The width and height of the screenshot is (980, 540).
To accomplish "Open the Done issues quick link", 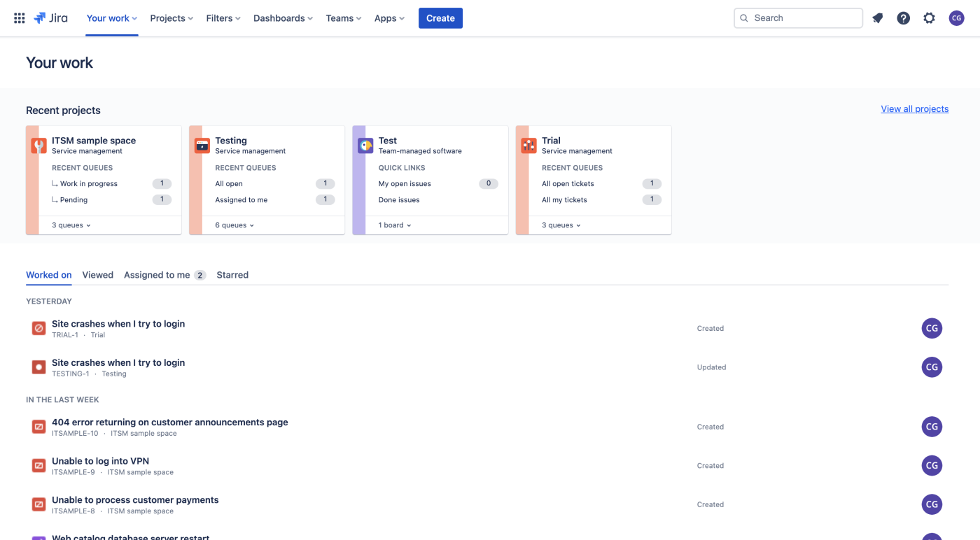I will pos(399,200).
